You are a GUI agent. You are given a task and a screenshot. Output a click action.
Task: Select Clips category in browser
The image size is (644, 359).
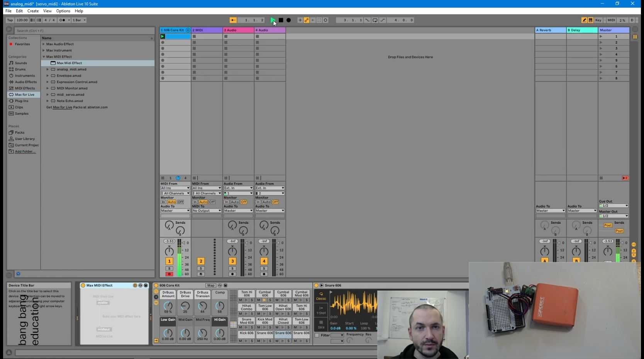[x=19, y=107]
